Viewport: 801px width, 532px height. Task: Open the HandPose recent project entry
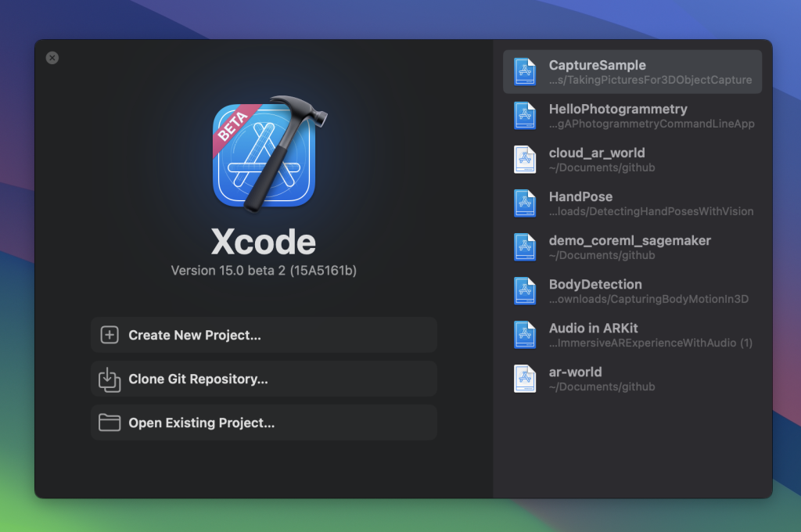point(632,203)
